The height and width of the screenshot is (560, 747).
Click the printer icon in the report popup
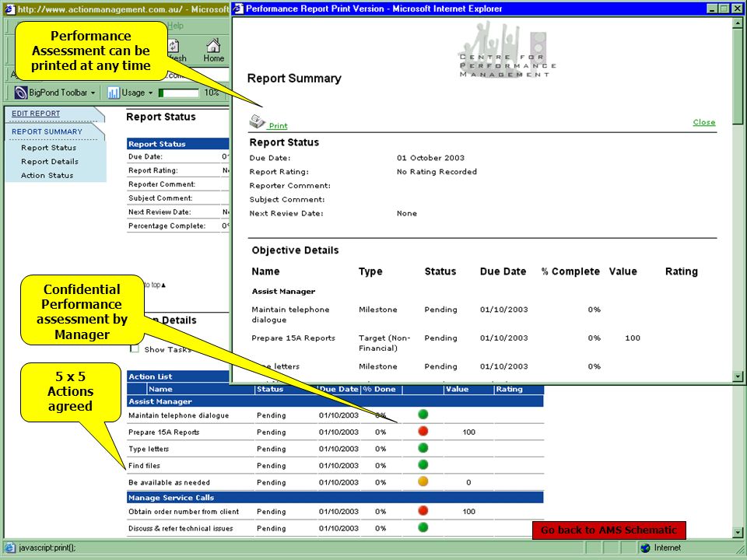click(x=258, y=122)
